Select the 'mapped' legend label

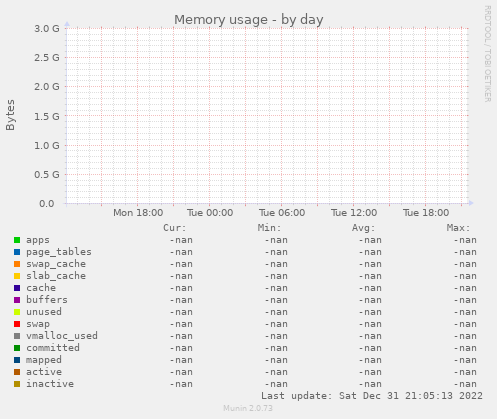[44, 360]
